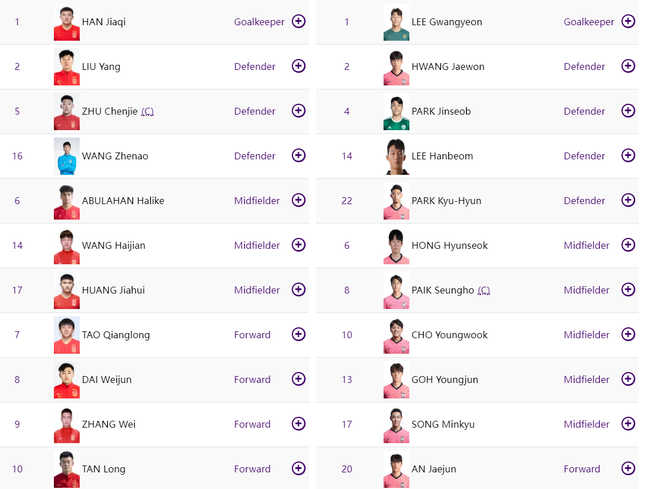Click Forward label for ZHANG Wei
The width and height of the screenshot is (645, 489).
tap(252, 424)
